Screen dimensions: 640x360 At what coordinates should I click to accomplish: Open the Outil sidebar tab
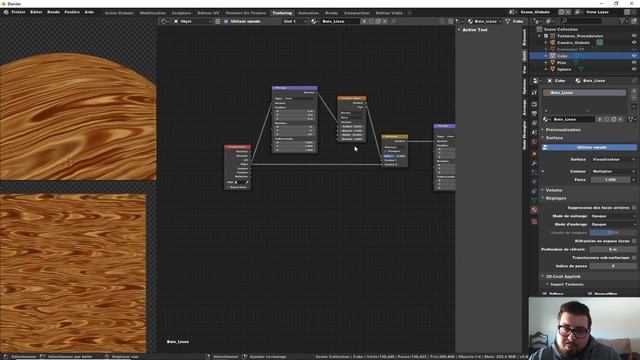[524, 56]
